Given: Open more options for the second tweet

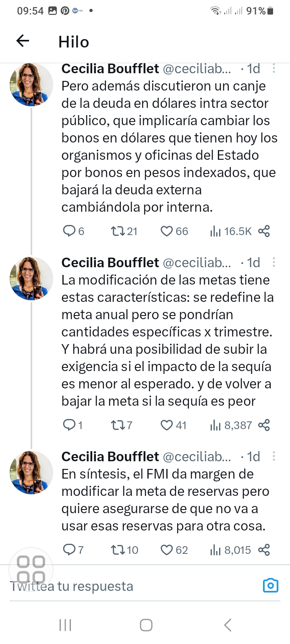Looking at the screenshot, I should [x=274, y=262].
